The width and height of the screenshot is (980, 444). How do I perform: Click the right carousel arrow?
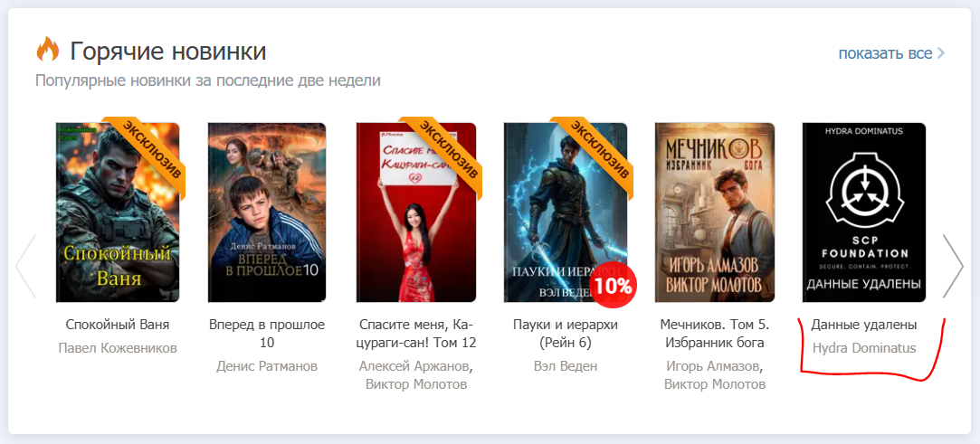(953, 266)
